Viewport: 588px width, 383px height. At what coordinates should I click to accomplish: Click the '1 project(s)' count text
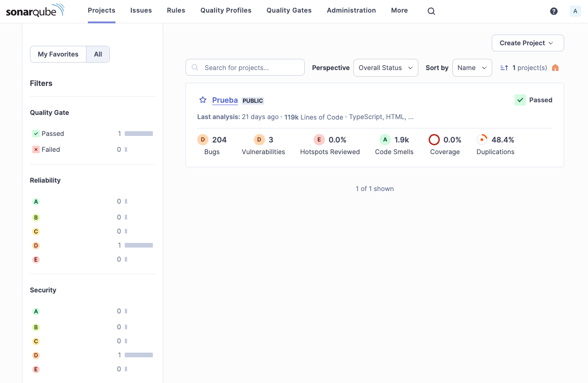[530, 68]
